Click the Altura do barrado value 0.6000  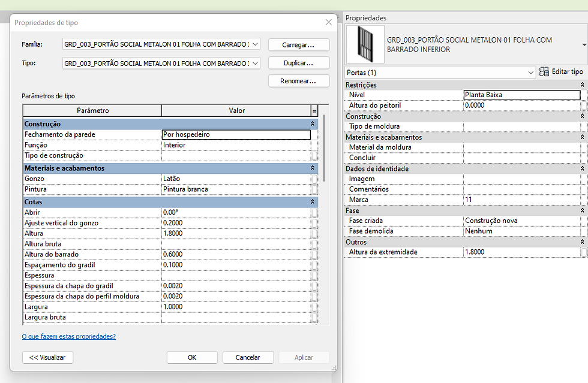(x=236, y=255)
